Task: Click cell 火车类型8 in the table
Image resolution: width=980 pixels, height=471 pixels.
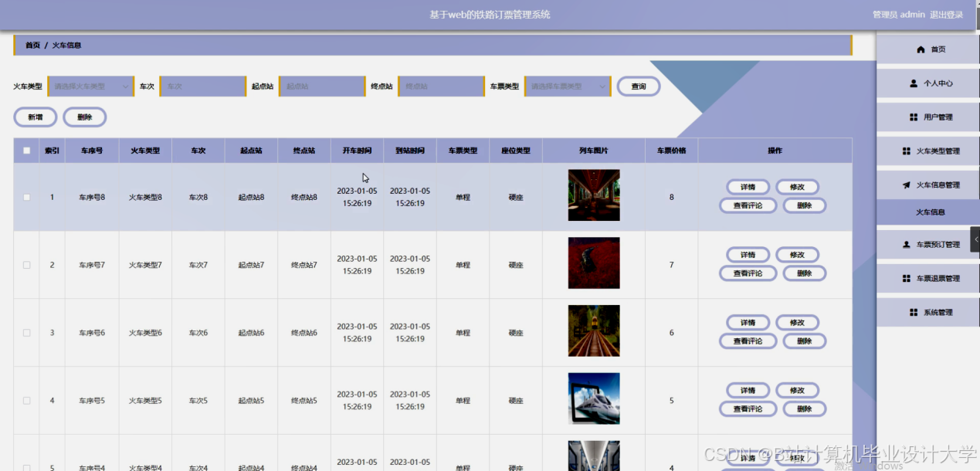Action: click(x=145, y=197)
